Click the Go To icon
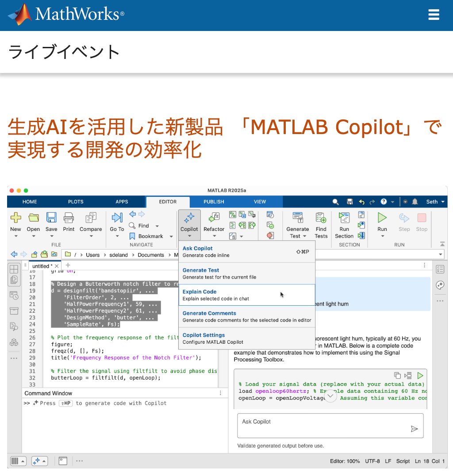Image resolution: width=453 pixels, height=476 pixels. coord(117,217)
